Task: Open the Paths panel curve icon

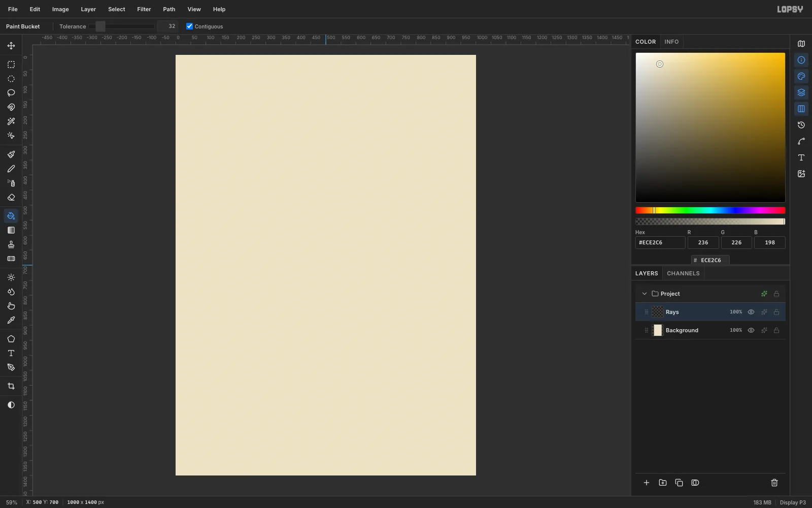Action: (x=801, y=141)
